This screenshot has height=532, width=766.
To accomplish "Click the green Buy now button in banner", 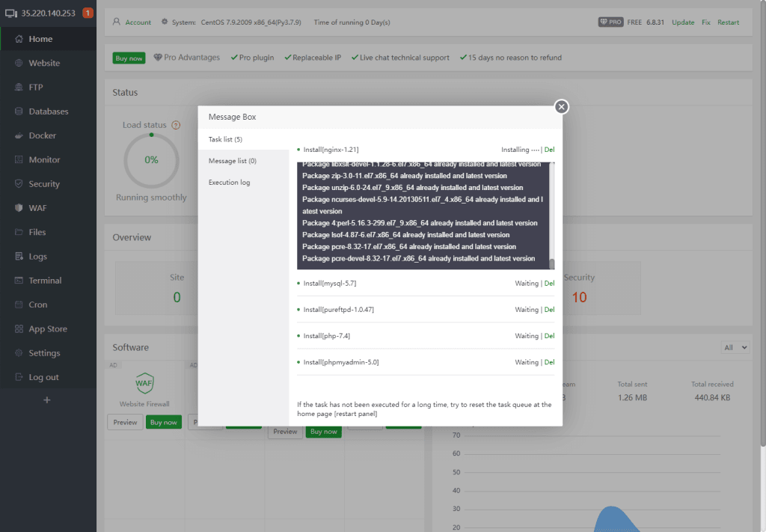I will tap(129, 58).
